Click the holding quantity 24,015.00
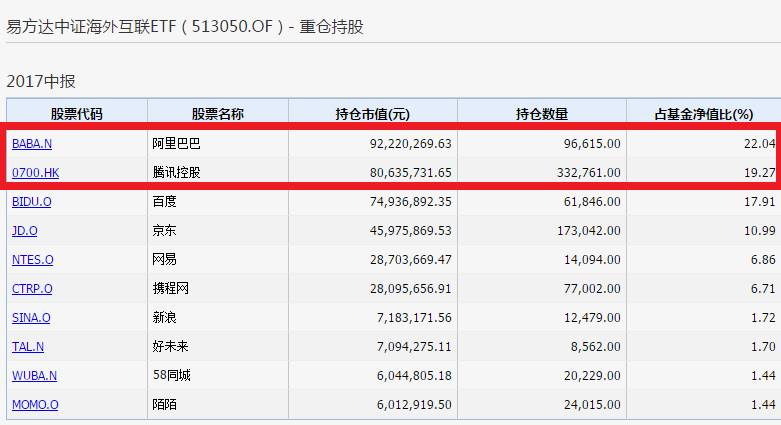The image size is (781, 425). [592, 404]
